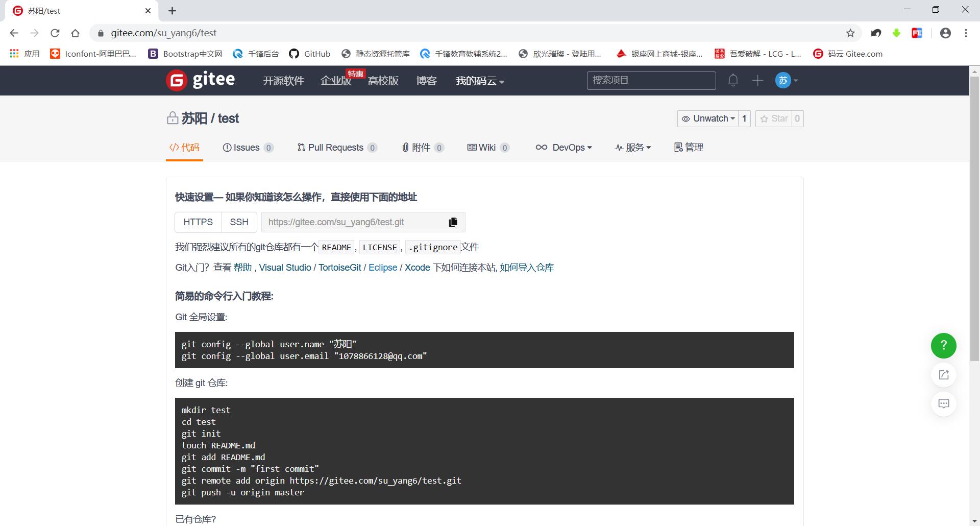Open the 帮助 link
This screenshot has width=980, height=526.
tap(243, 268)
